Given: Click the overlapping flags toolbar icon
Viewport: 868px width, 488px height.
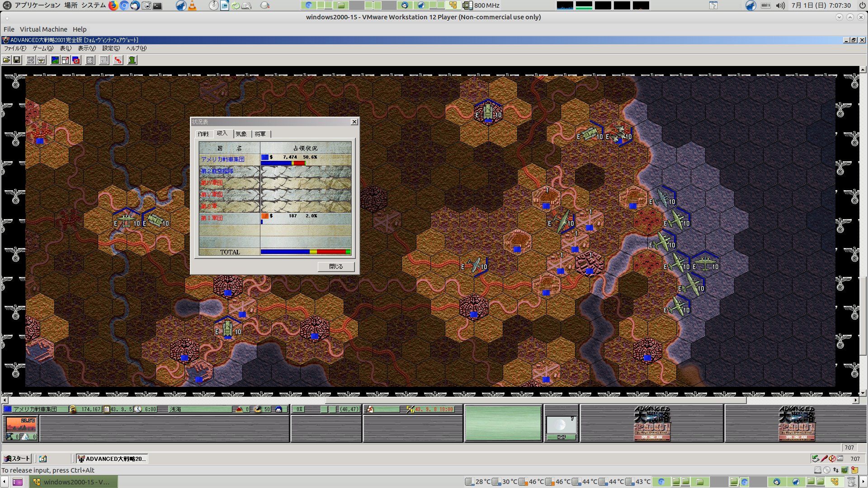Looking at the screenshot, I should [x=76, y=60].
